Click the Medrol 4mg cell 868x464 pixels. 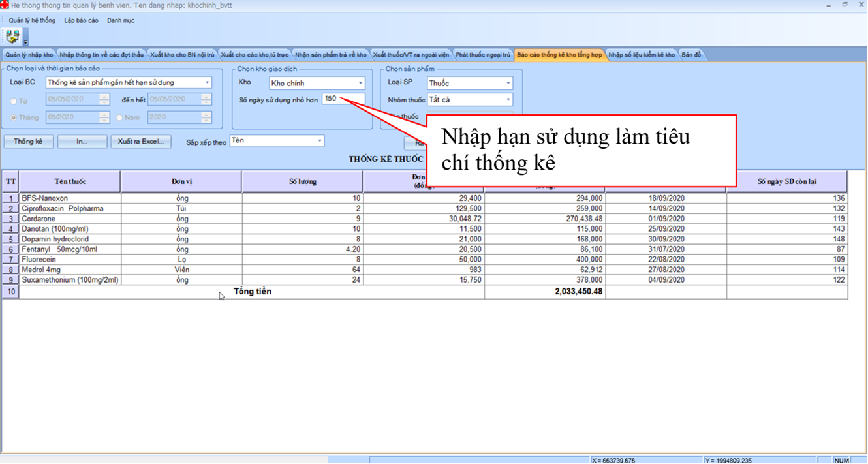(70, 270)
